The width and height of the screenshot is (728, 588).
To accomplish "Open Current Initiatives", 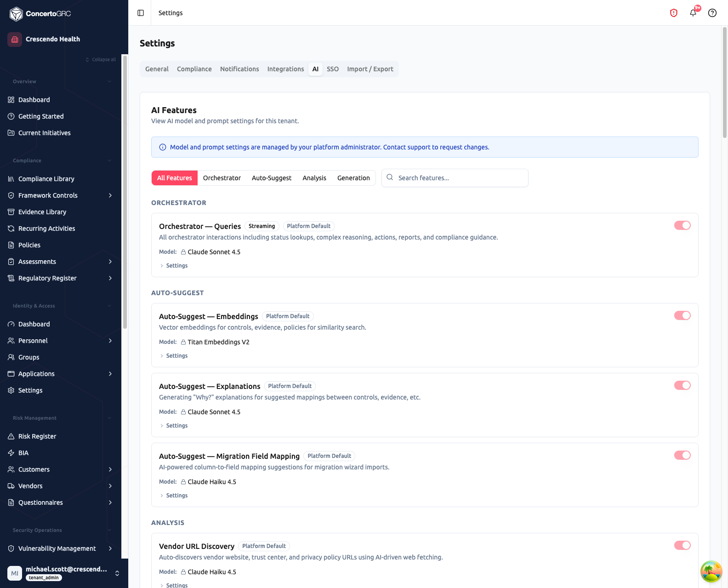I will coord(44,133).
